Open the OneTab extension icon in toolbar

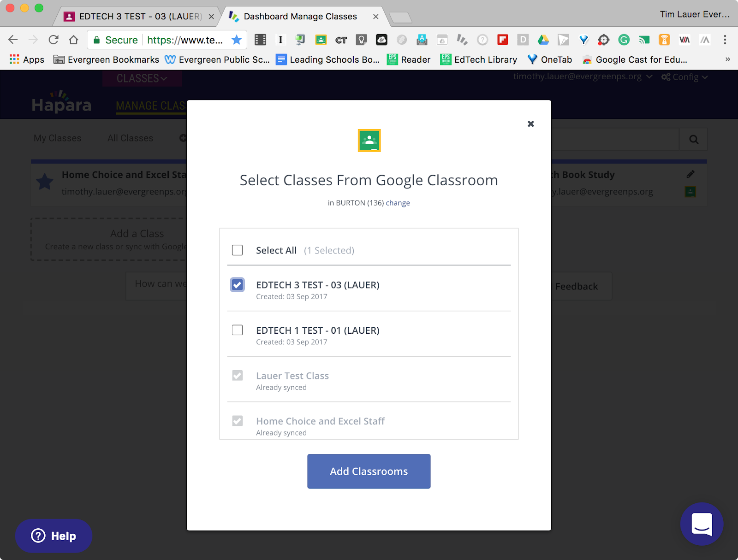click(x=583, y=40)
